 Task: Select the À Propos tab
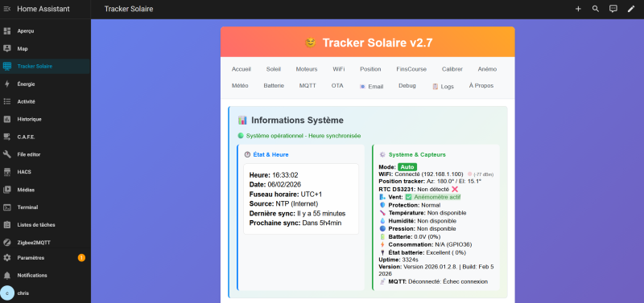tap(481, 86)
